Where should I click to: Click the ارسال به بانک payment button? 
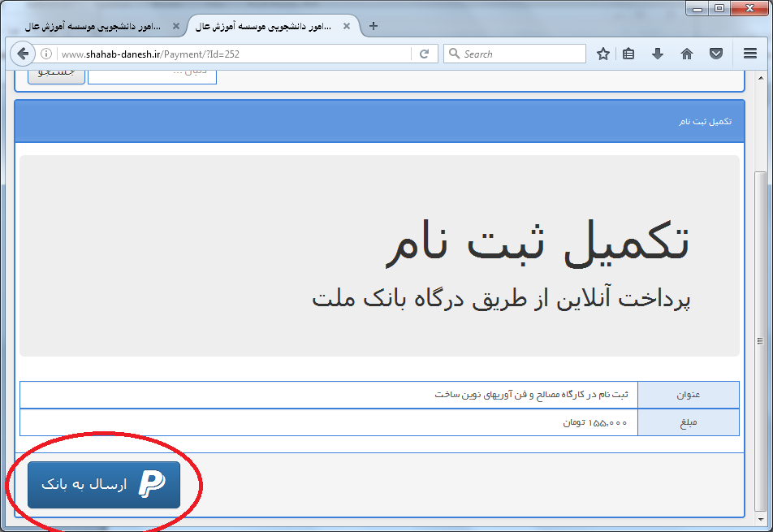point(104,485)
